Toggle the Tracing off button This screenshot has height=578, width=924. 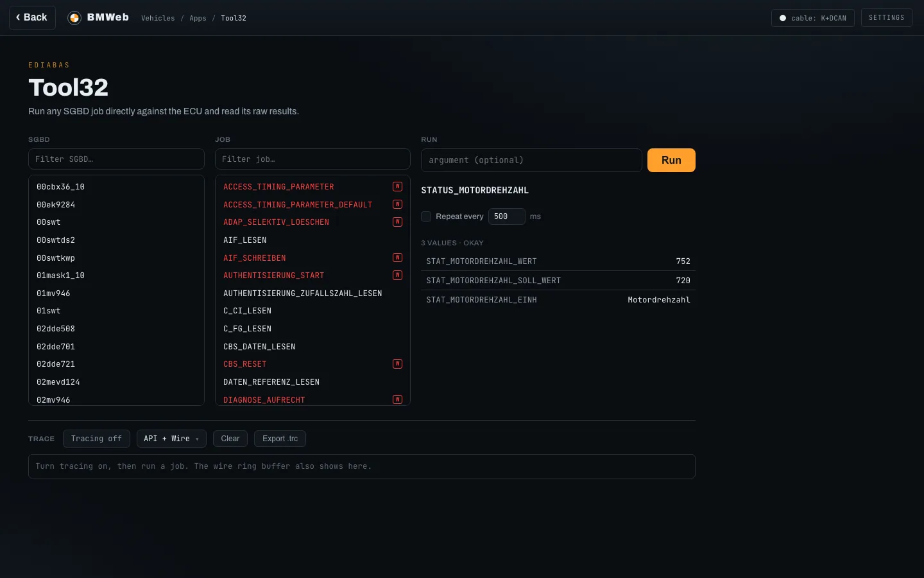tap(96, 439)
